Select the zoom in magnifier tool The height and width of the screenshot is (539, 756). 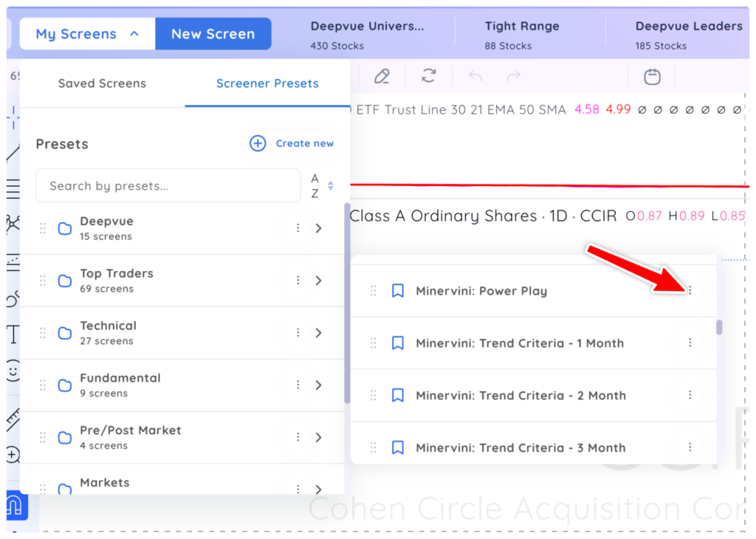tap(13, 455)
